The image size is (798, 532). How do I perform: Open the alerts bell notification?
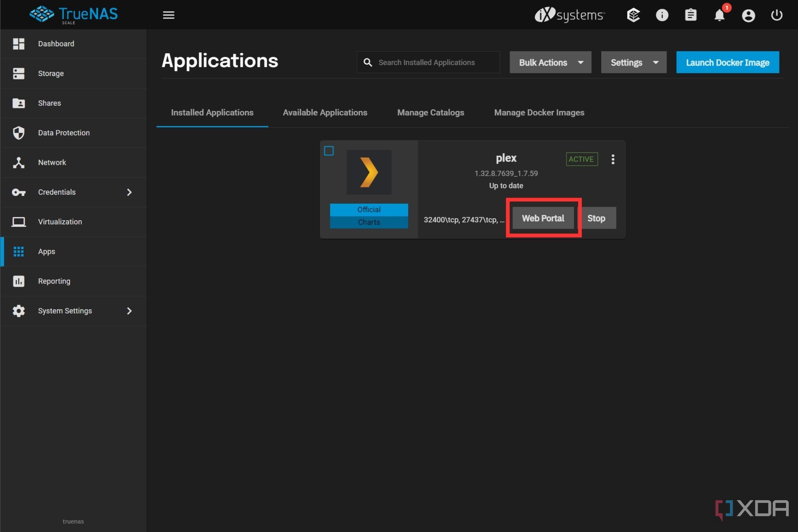pos(719,15)
